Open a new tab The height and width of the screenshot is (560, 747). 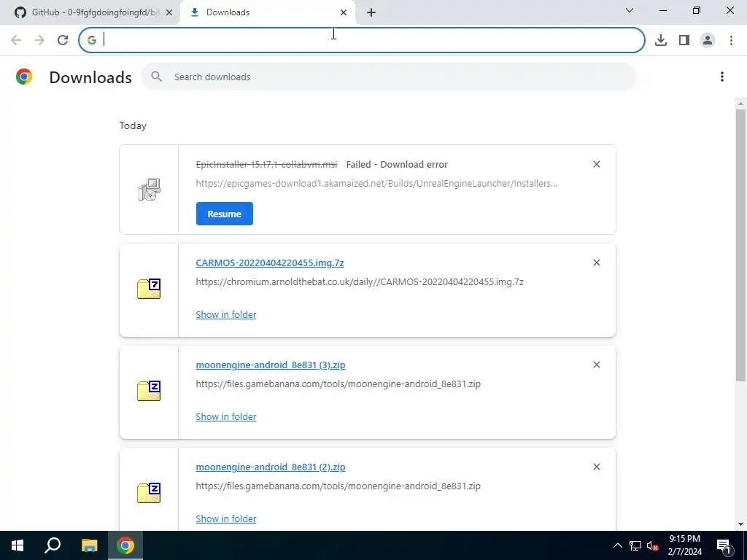tap(371, 13)
